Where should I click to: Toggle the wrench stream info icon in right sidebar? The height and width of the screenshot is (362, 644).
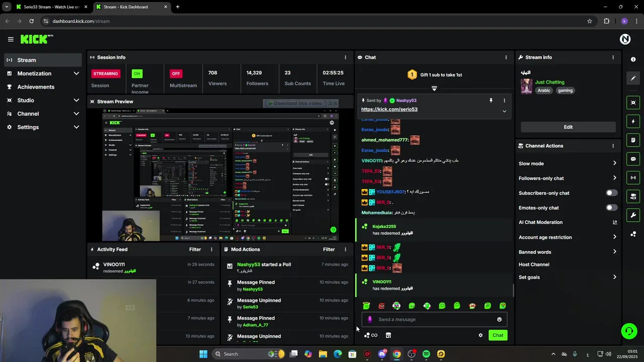633,215
